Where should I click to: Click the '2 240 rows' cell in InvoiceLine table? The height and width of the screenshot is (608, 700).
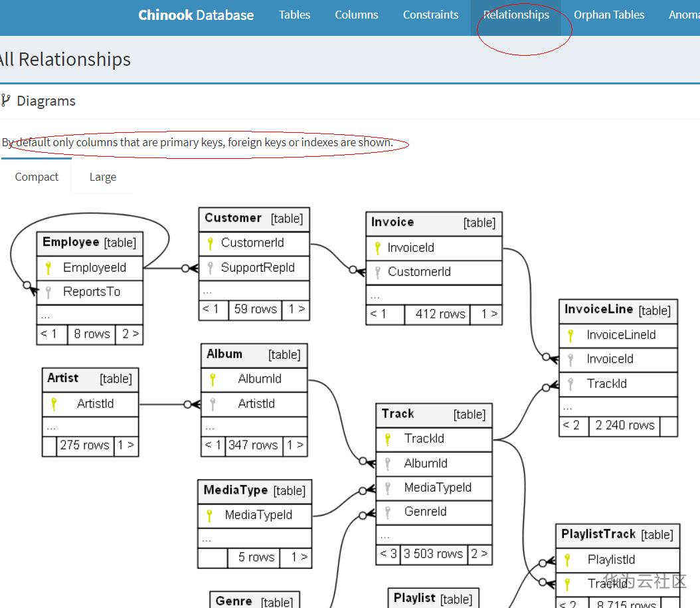click(624, 425)
